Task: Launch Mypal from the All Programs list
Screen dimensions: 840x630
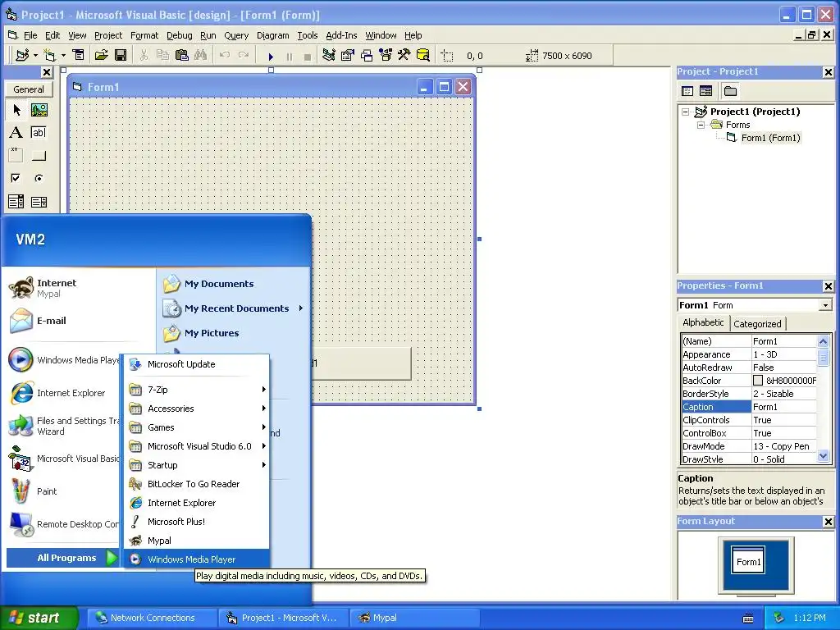Action: click(197, 541)
